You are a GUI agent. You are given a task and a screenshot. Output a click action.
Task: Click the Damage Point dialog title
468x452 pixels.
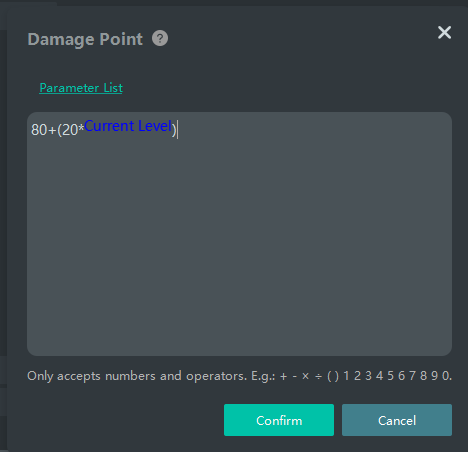tap(85, 39)
